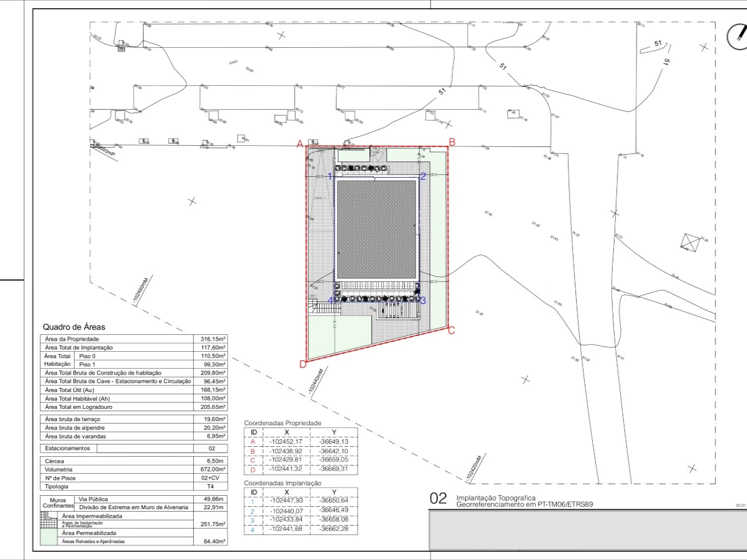Select the -102447,93 X coordinate of point 1
The height and width of the screenshot is (560, 747).
(x=287, y=501)
